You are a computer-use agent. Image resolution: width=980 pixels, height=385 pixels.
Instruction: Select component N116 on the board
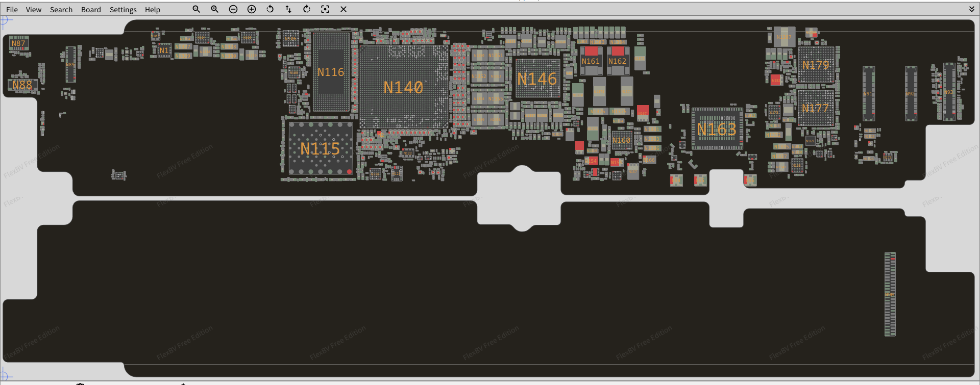pos(331,72)
